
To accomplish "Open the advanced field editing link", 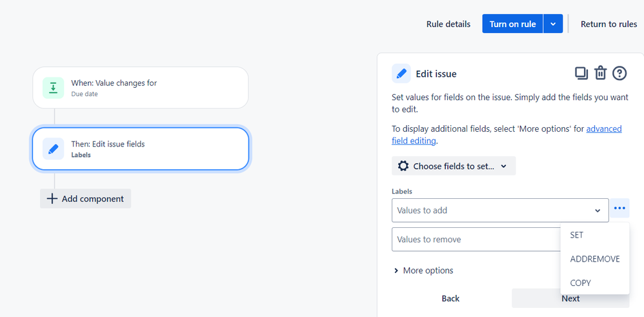I will click(x=507, y=134).
